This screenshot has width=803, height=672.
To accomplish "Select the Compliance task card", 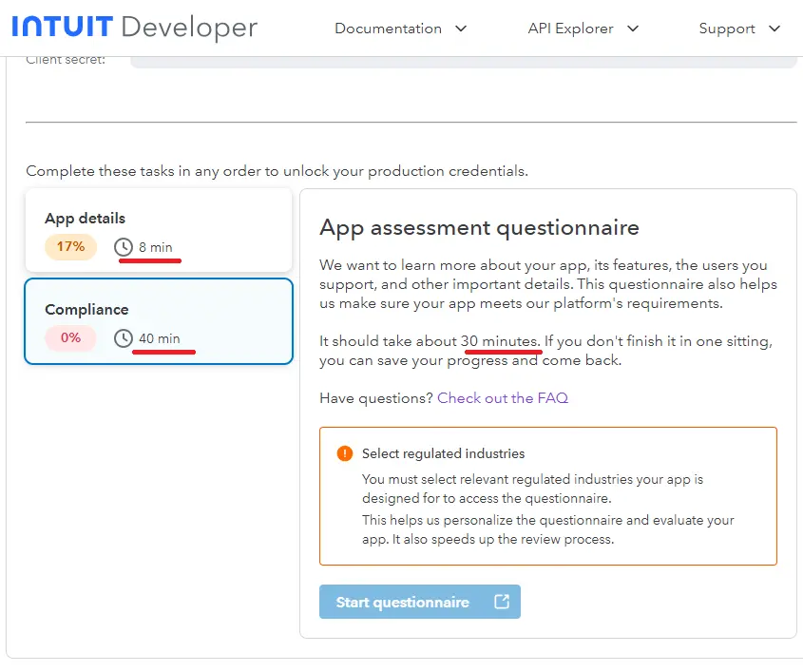I will 158,321.
